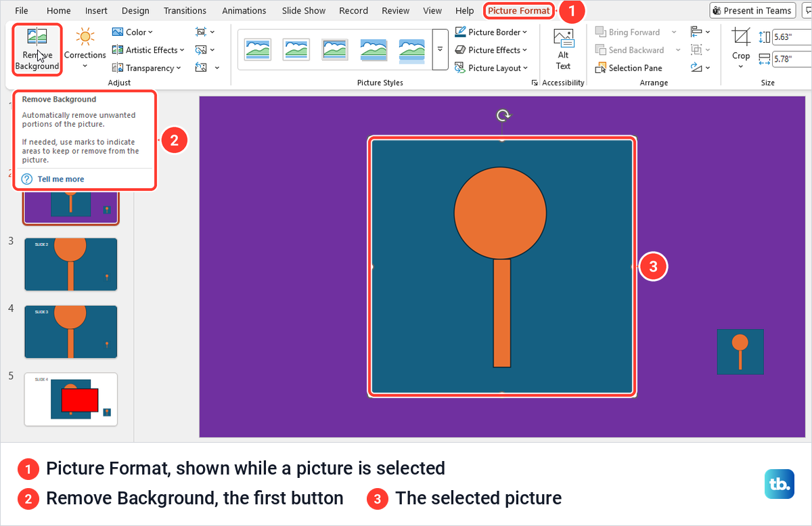Viewport: 812px width, 526px height.
Task: Edit the shape height field 5.63"
Action: (792, 38)
